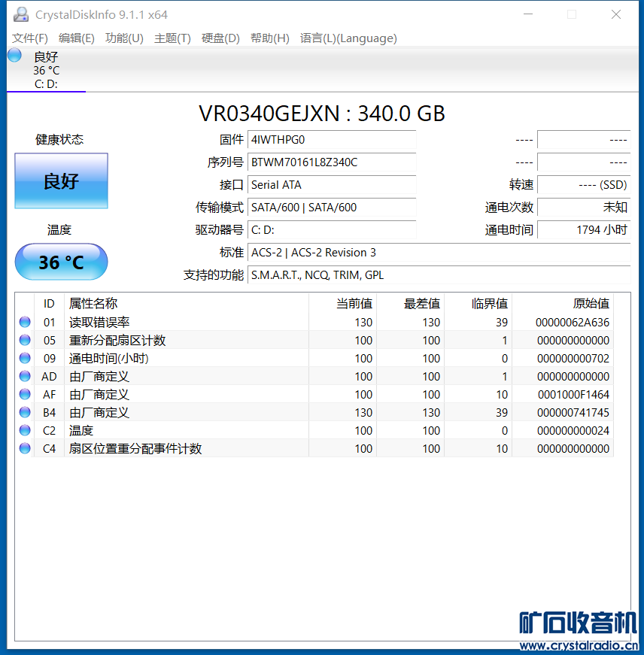
Task: Click the 属性名称 column header
Action: click(x=187, y=303)
